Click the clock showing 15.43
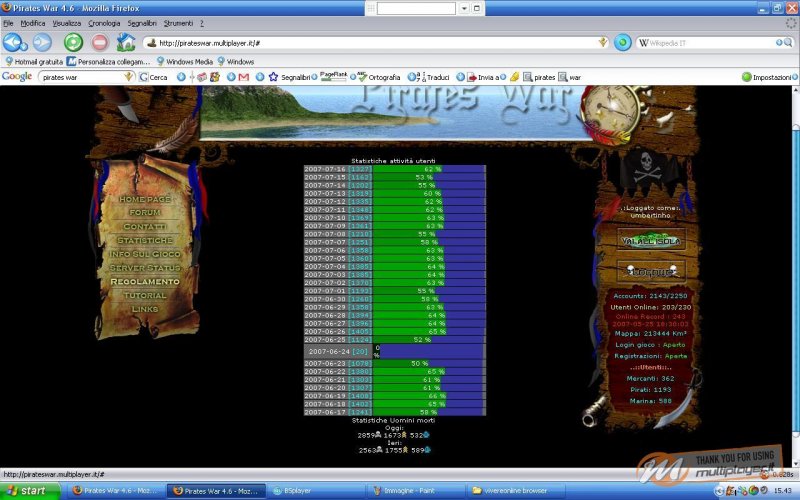The width and height of the screenshot is (800, 500). (x=782, y=491)
